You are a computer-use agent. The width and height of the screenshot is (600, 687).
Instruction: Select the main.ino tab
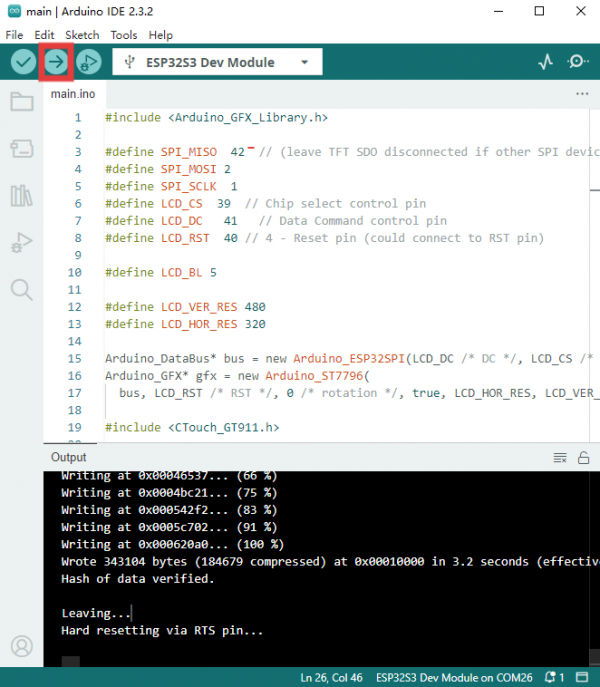pos(73,94)
